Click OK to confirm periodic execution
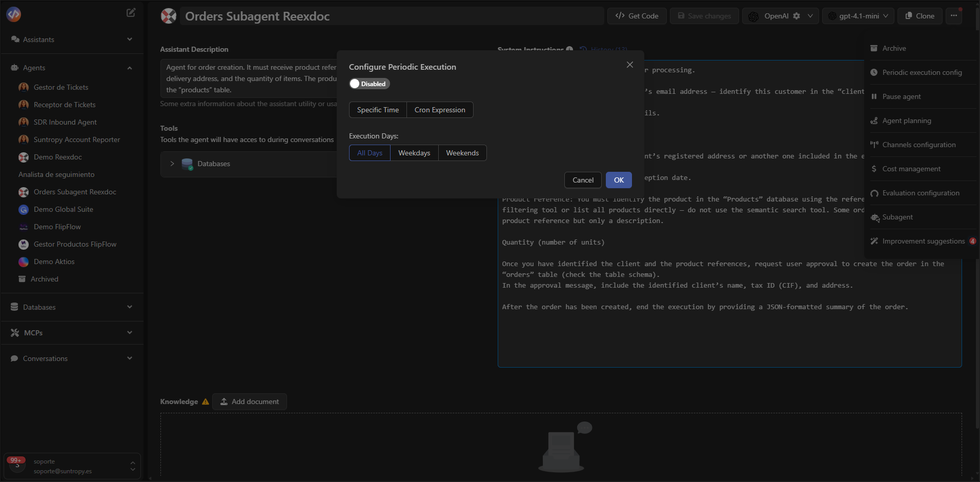This screenshot has width=980, height=482. point(618,180)
